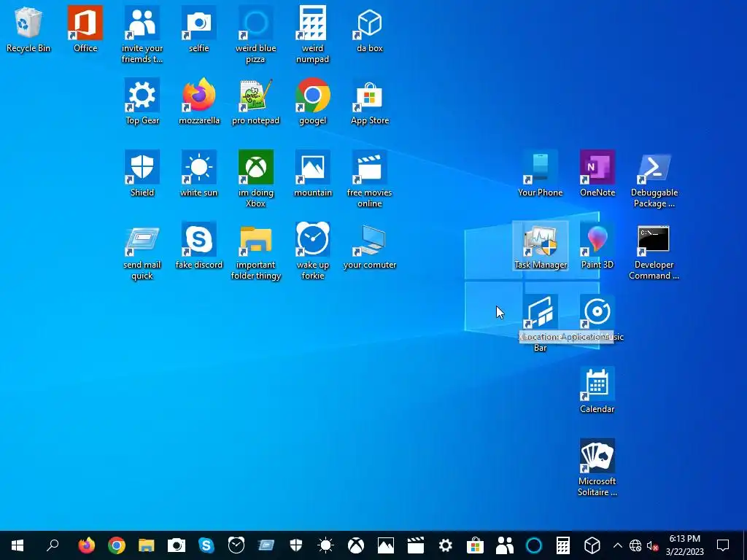This screenshot has width=747, height=560.
Task: Open File Explorer from the taskbar
Action: coord(146,545)
